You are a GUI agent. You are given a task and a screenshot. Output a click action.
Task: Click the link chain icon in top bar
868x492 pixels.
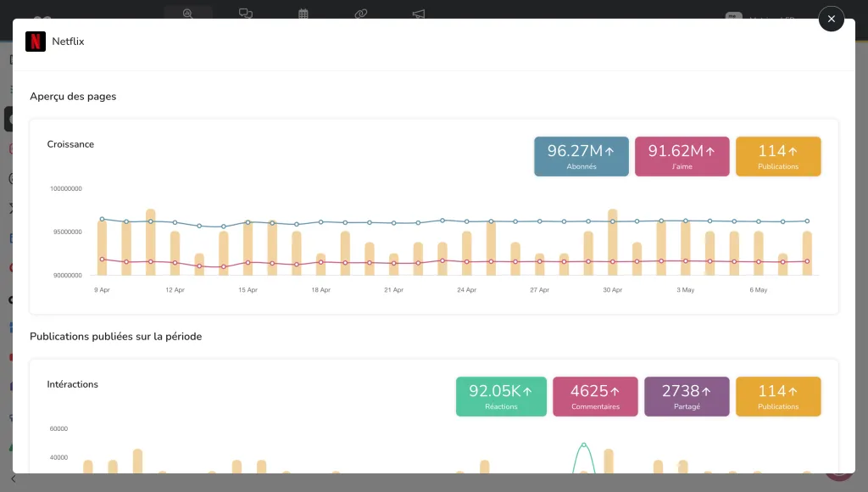pyautogui.click(x=361, y=14)
